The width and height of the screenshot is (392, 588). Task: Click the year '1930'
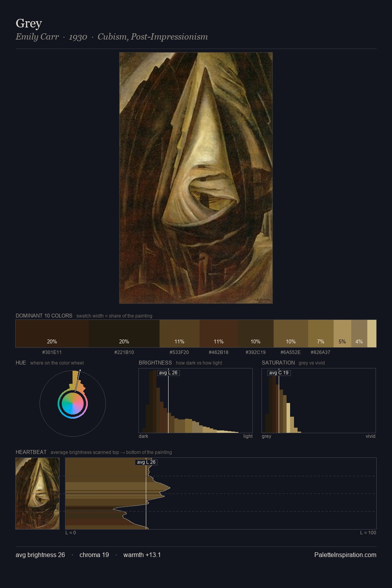click(x=78, y=37)
